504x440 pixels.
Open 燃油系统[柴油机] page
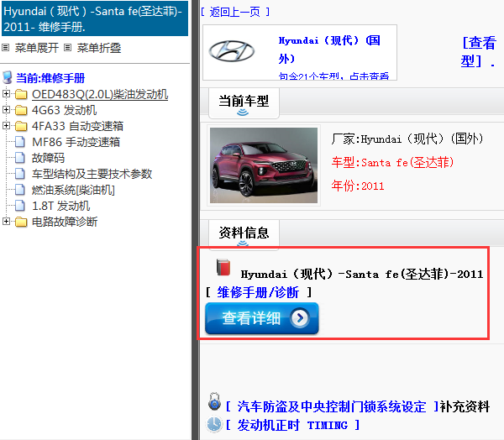pos(73,190)
